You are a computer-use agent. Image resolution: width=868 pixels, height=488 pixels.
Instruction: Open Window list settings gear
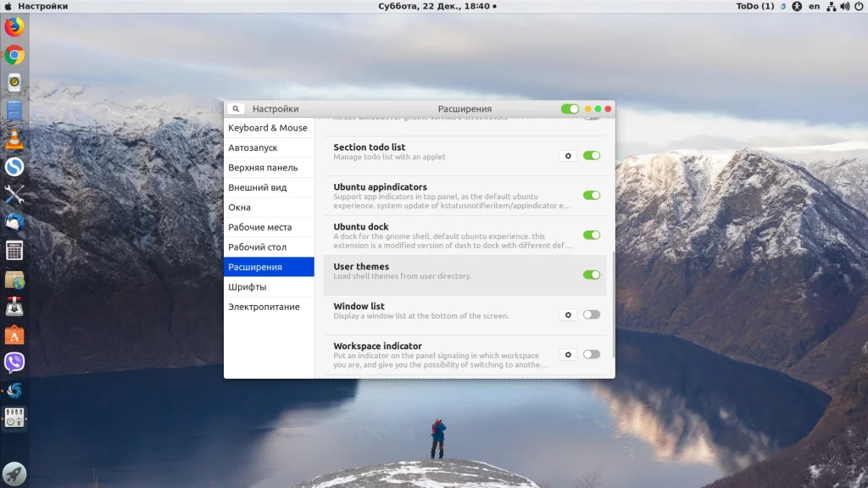tap(568, 315)
